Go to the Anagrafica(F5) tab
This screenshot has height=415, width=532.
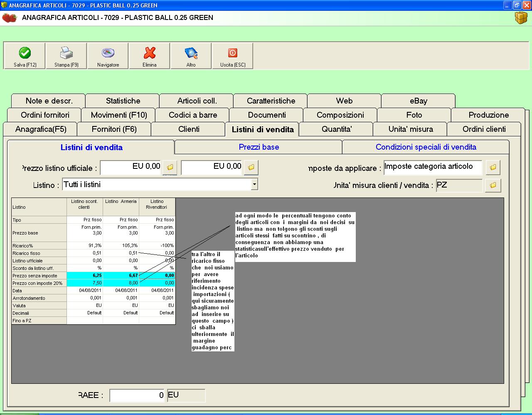[x=41, y=129]
